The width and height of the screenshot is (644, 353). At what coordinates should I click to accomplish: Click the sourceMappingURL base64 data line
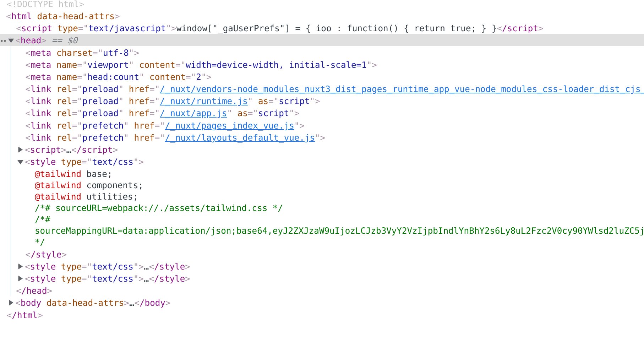pos(339,231)
